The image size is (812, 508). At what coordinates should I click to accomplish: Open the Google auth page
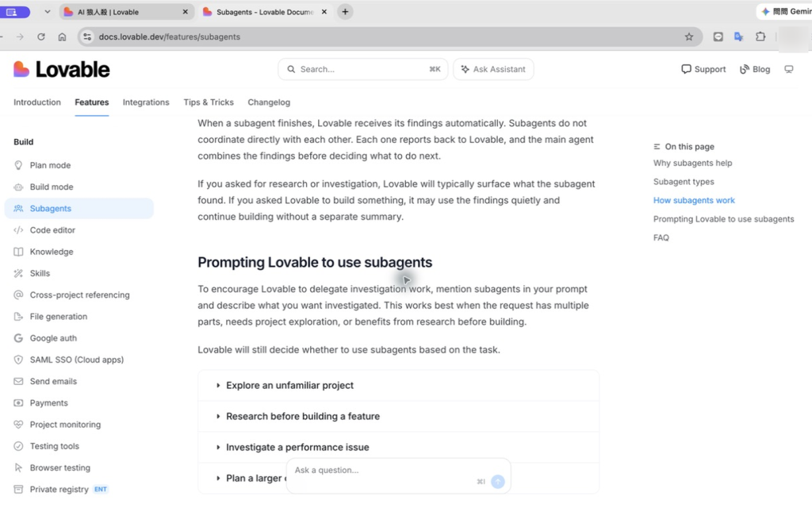pyautogui.click(x=53, y=338)
